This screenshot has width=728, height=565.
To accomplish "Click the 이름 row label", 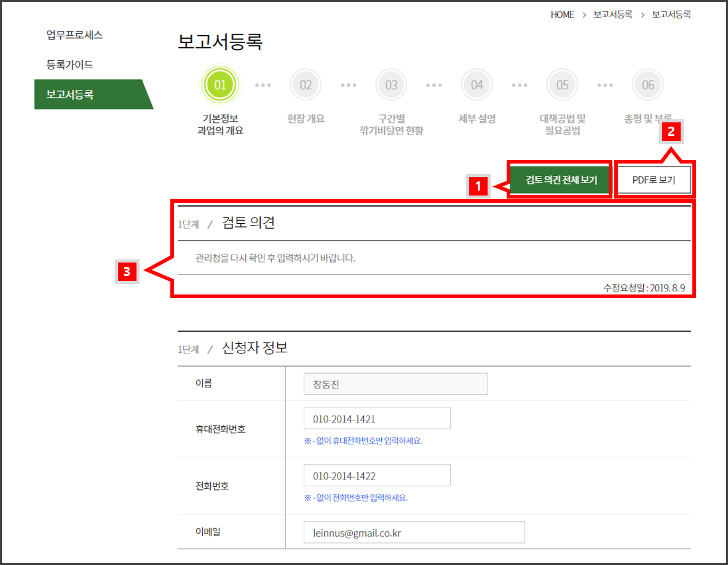I will coord(204,384).
